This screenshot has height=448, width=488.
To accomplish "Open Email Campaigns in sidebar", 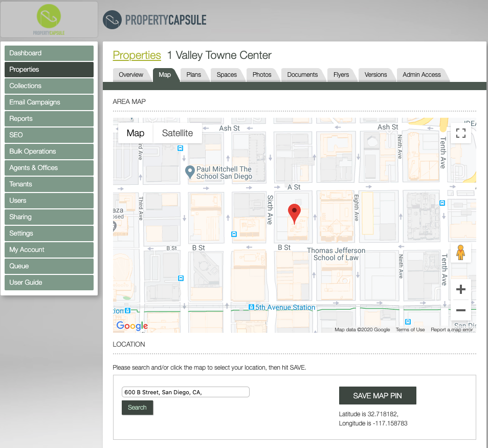I will coord(49,102).
